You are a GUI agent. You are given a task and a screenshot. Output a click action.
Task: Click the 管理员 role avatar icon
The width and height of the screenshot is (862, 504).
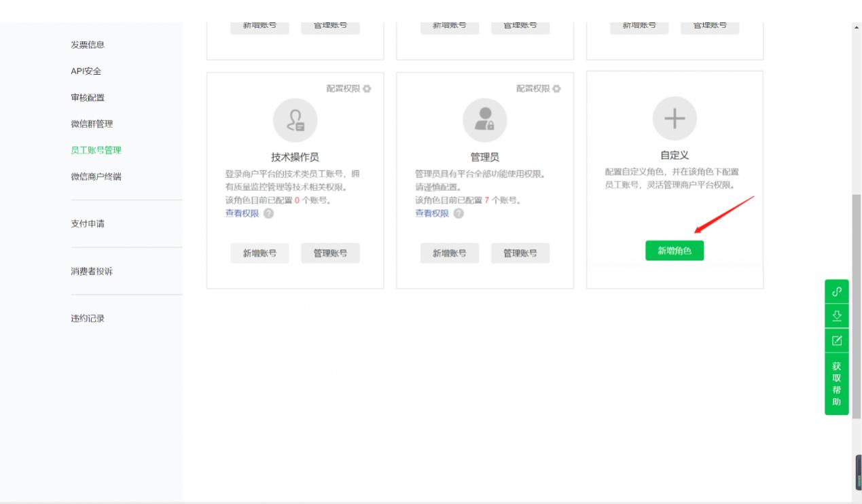[x=485, y=121]
